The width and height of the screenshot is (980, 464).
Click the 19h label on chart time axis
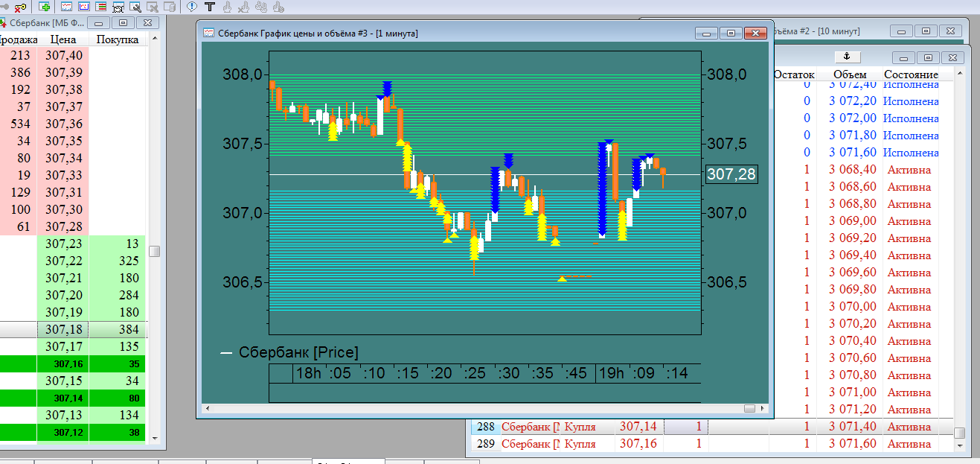(612, 373)
